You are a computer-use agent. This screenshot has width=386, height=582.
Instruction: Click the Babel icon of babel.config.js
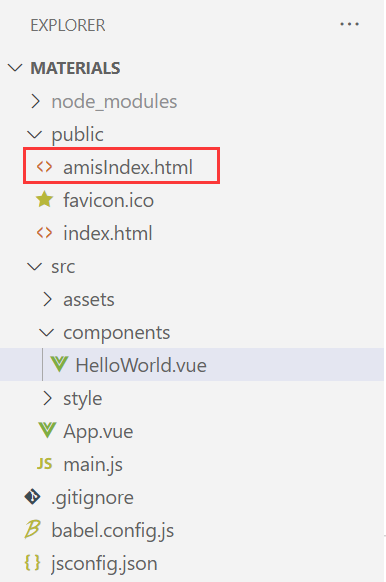pyautogui.click(x=32, y=530)
